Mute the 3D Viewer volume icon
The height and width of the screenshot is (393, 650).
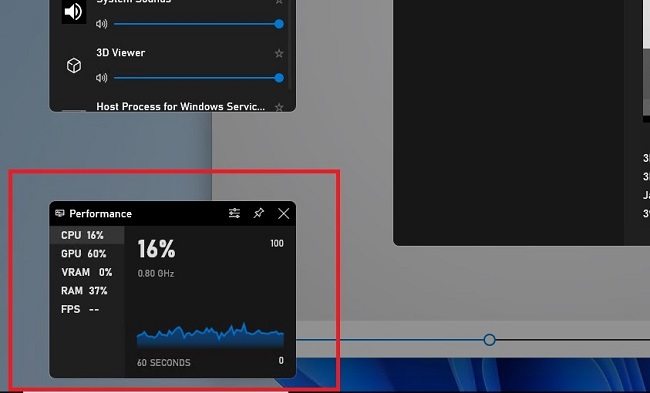(102, 78)
